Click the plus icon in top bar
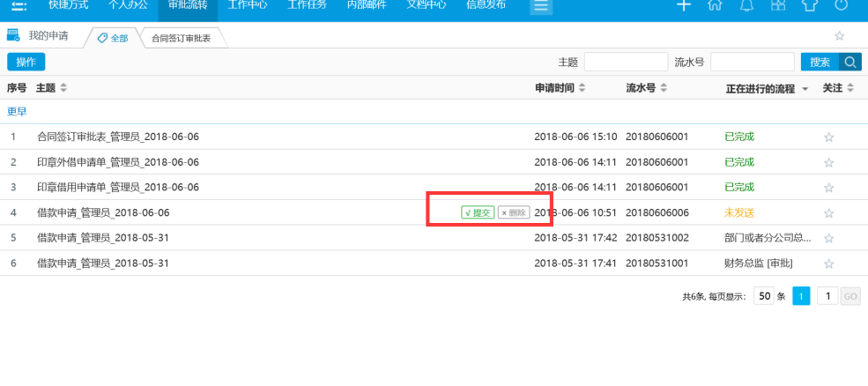This screenshot has height=386, width=868. 683,5
